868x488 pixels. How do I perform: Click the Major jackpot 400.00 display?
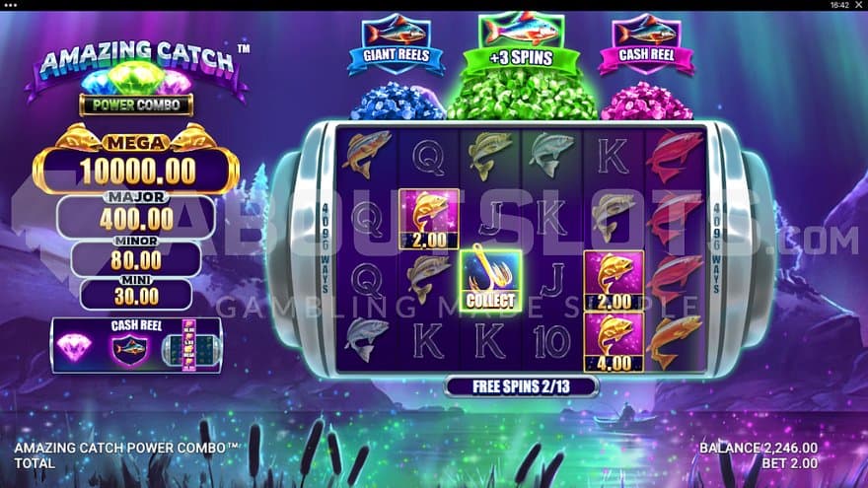[136, 216]
